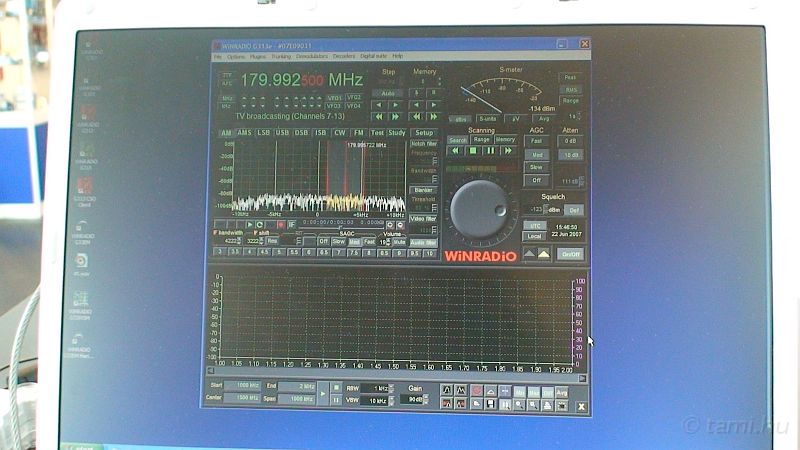Select the FM mode tab
The width and height of the screenshot is (800, 450).
(358, 132)
